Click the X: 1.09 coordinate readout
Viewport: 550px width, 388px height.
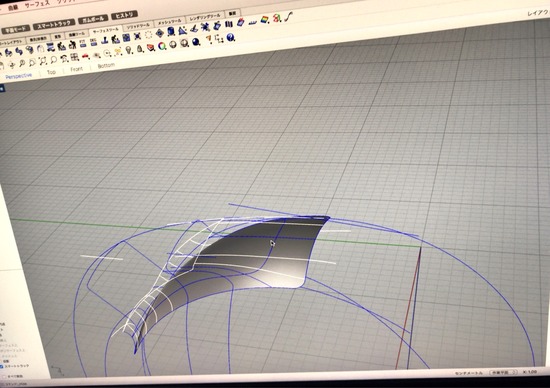(x=530, y=371)
